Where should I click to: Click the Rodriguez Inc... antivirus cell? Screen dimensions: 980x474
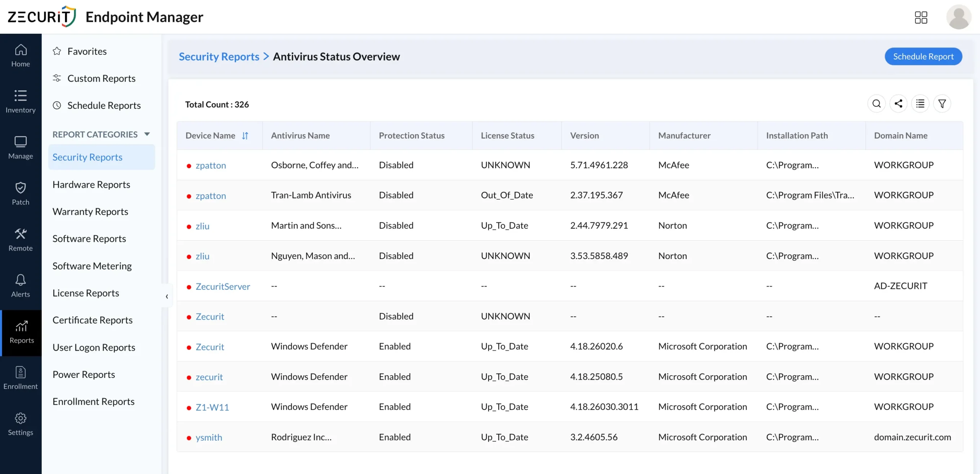tap(301, 437)
